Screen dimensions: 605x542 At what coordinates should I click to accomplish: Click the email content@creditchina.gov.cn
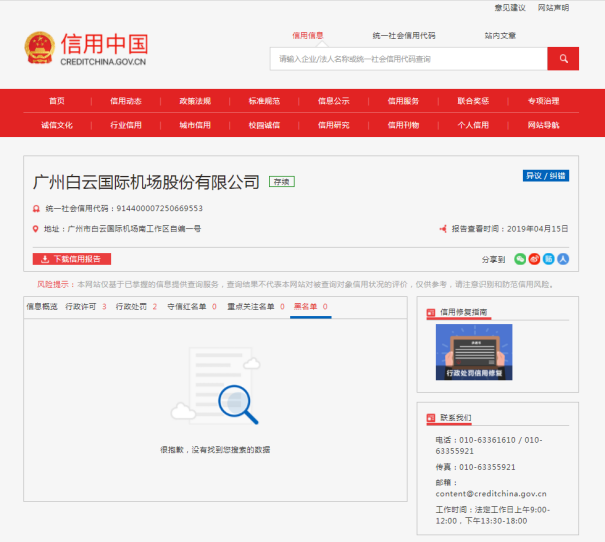[x=491, y=494]
